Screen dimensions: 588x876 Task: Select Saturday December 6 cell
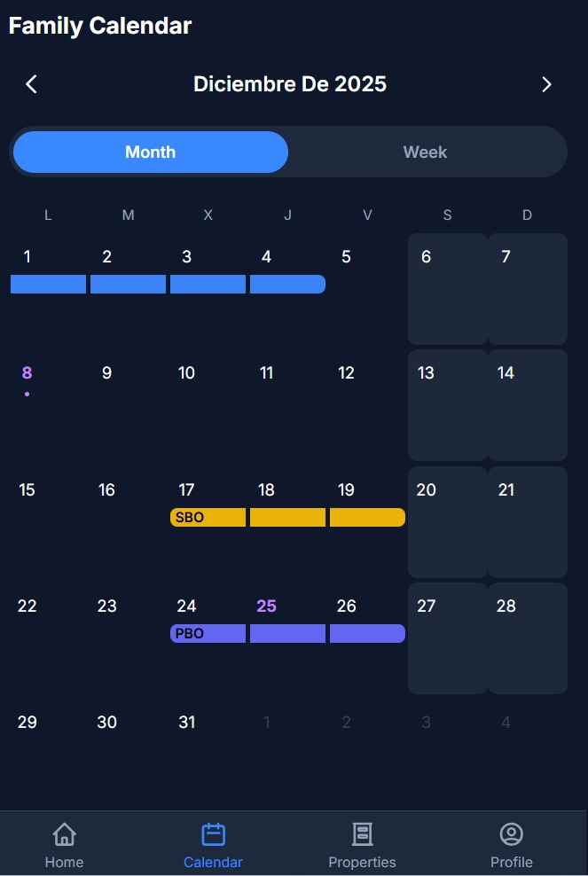[447, 289]
